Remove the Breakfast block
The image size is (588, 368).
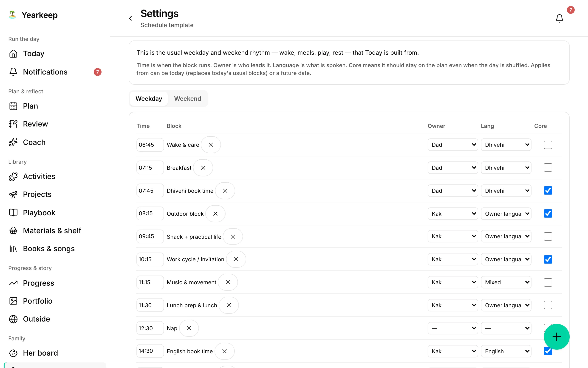pyautogui.click(x=203, y=168)
